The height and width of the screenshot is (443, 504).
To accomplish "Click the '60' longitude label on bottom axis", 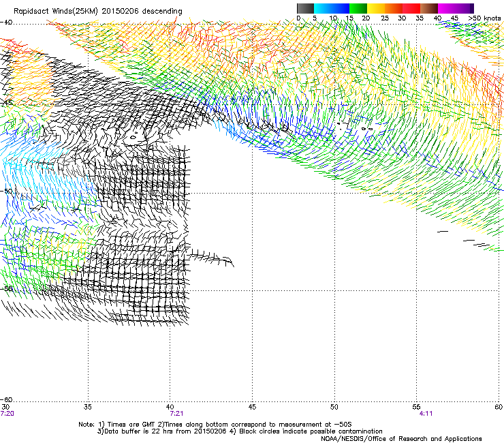I will tap(499, 407).
